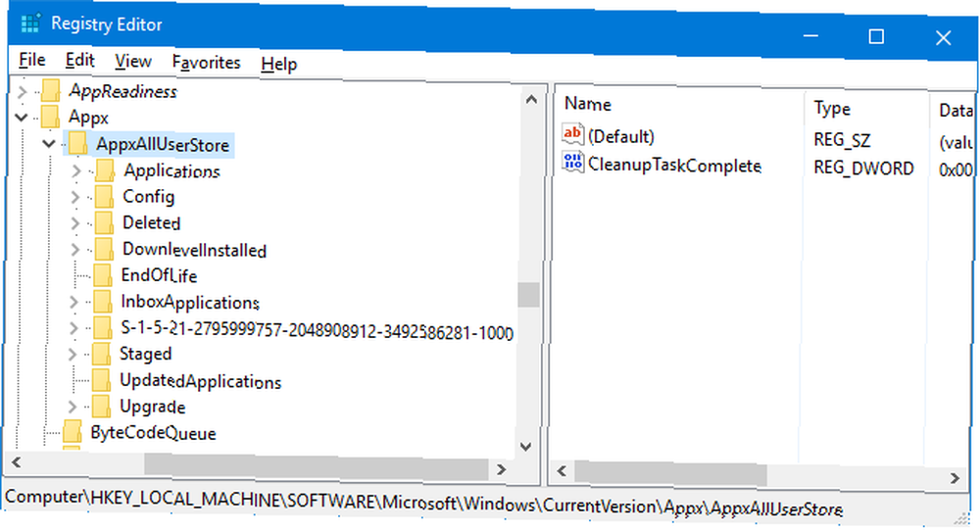The height and width of the screenshot is (530, 980).
Task: Click the tree pane scroll down arrow
Action: pyautogui.click(x=525, y=447)
